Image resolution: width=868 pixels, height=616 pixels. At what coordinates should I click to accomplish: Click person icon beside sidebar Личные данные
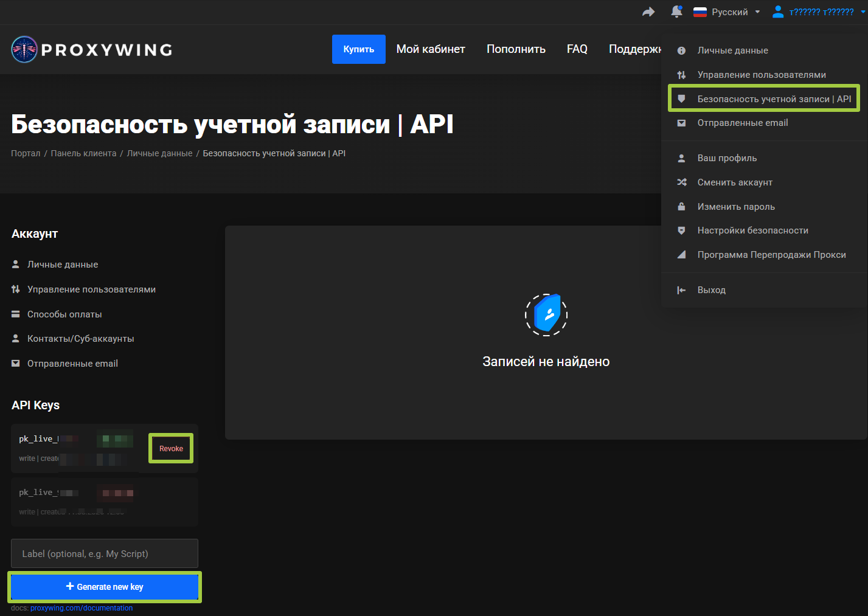point(16,265)
